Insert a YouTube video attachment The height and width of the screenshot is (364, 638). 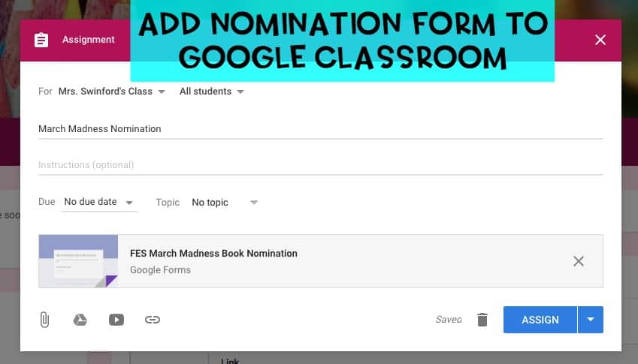pos(116,320)
